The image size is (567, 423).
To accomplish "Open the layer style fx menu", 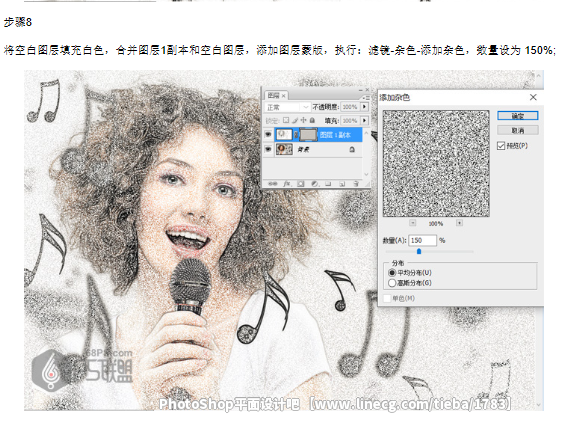I will (287, 184).
